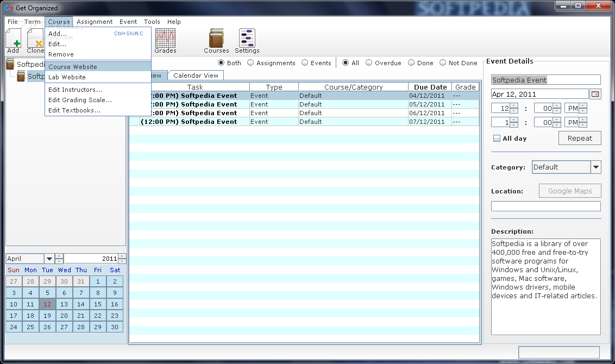The height and width of the screenshot is (364, 615).
Task: Open the Tools menu
Action: coord(152,22)
